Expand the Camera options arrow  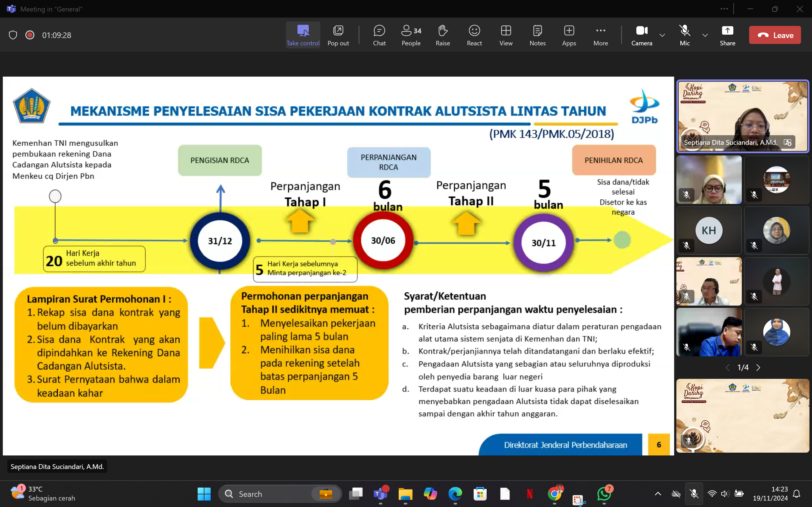click(662, 35)
